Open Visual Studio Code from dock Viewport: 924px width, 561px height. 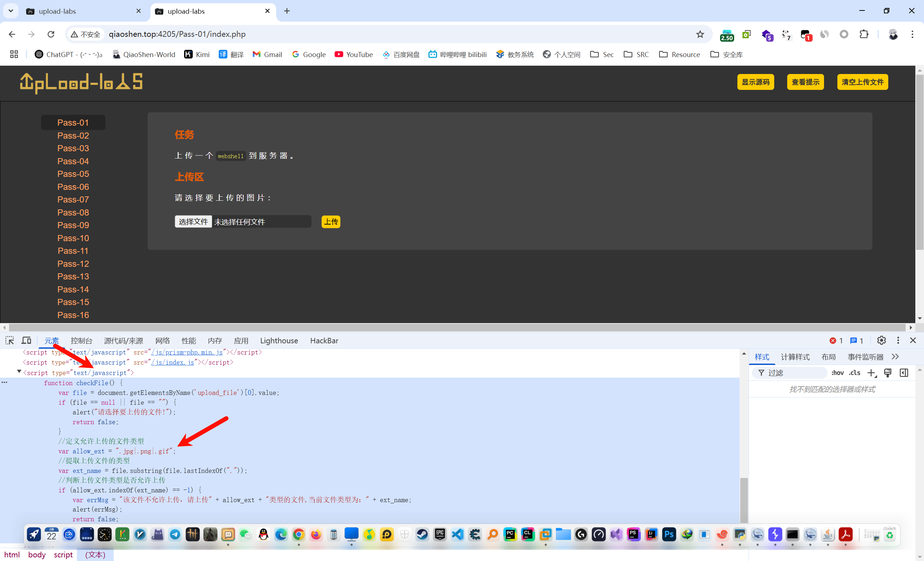(x=458, y=534)
